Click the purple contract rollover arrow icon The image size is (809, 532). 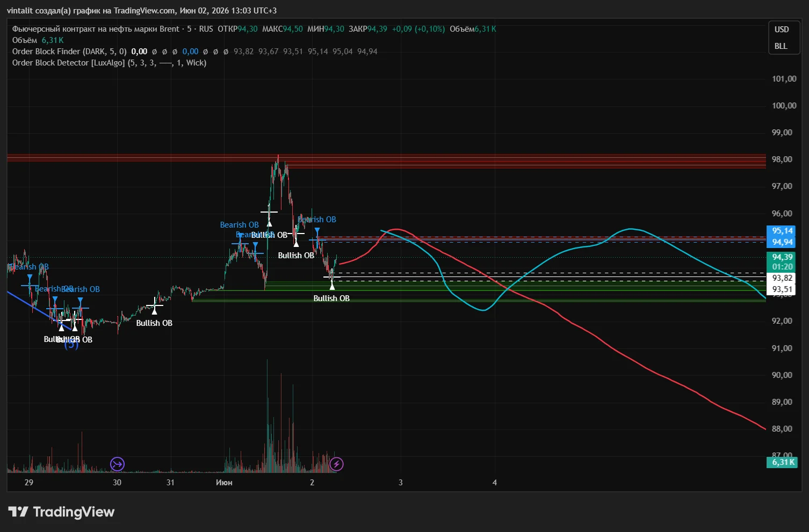coord(117,464)
